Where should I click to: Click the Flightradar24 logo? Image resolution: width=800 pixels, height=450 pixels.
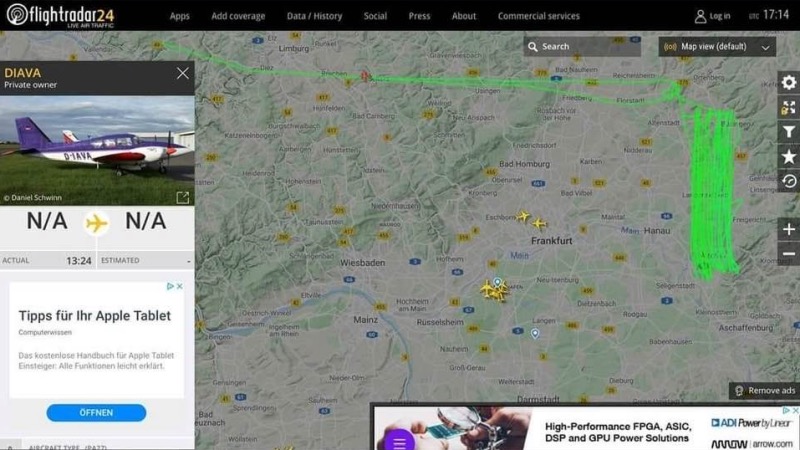[60, 15]
